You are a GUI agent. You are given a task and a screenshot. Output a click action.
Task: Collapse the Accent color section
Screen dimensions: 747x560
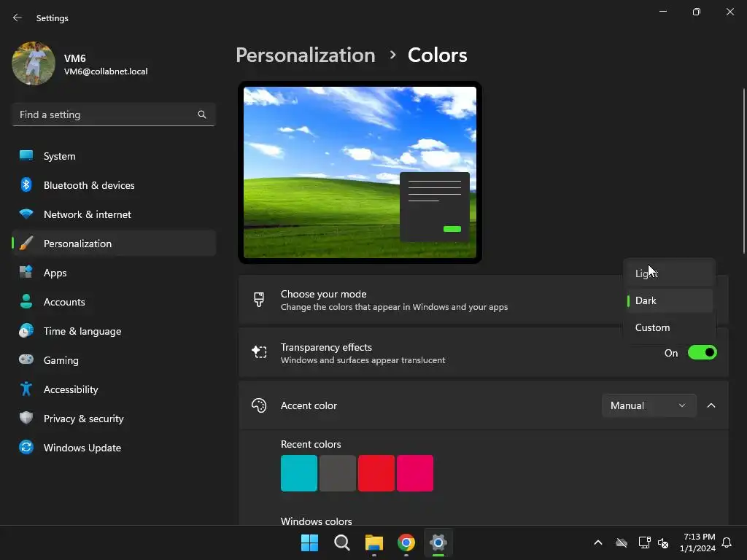(x=711, y=405)
